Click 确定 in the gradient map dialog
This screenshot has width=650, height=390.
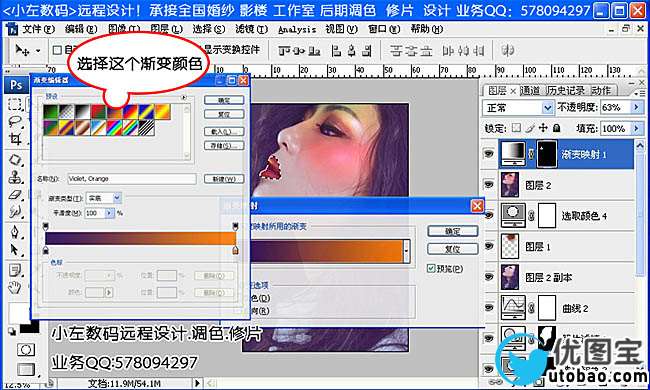click(x=452, y=231)
